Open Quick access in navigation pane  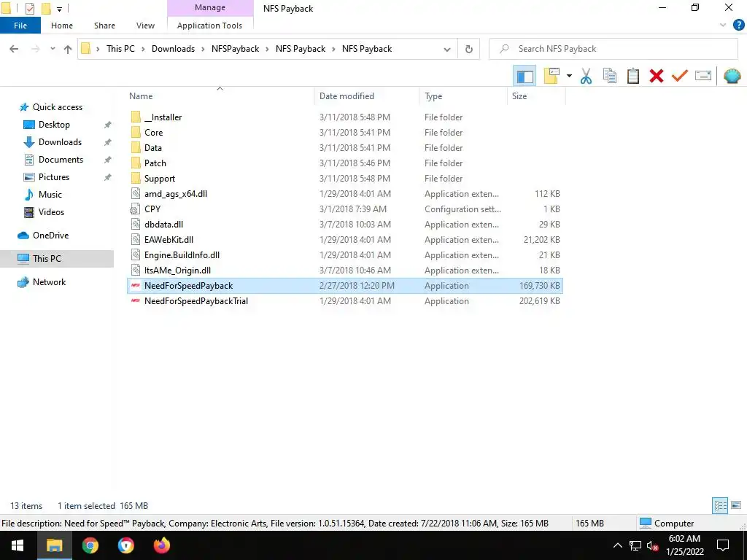(x=57, y=107)
